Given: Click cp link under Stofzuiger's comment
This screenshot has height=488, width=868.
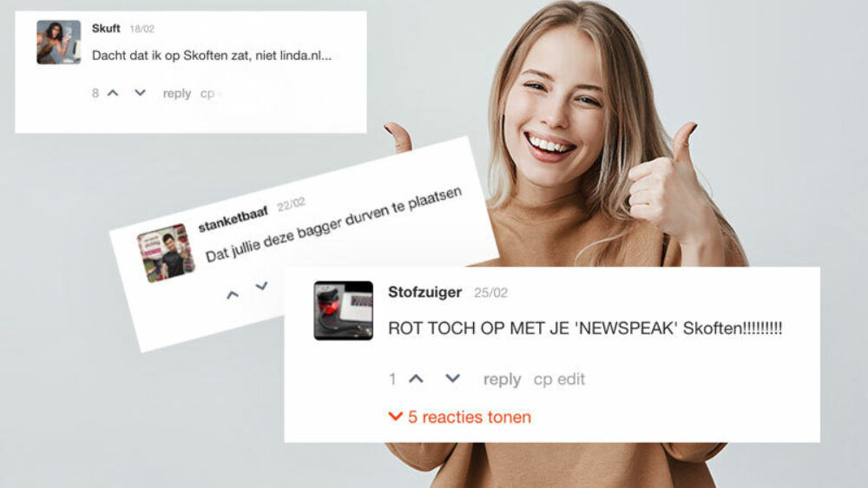Looking at the screenshot, I should 543,379.
